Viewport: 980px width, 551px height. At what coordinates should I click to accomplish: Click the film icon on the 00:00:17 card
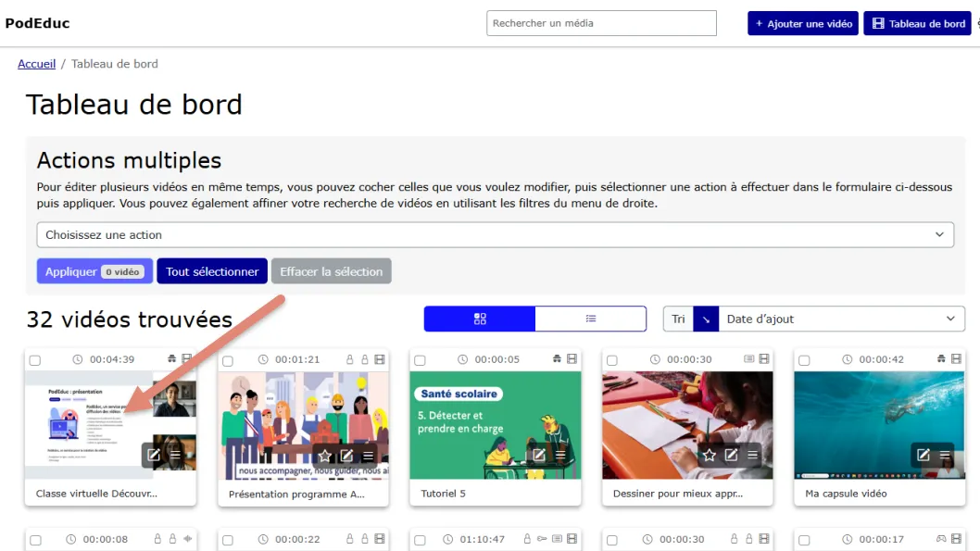click(956, 539)
